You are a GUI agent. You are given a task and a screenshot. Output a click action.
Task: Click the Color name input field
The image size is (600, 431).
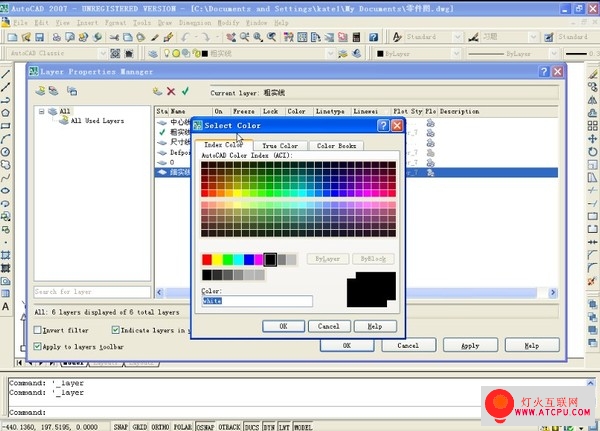click(257, 301)
